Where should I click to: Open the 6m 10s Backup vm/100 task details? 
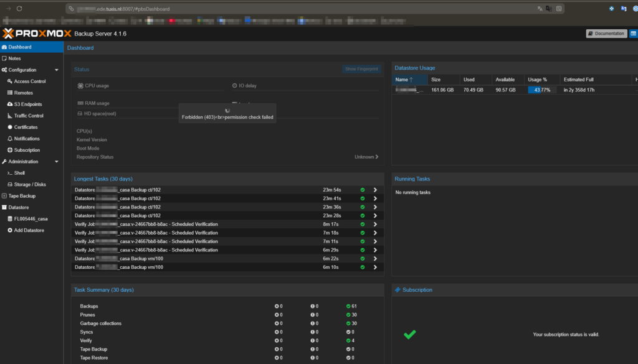375,267
